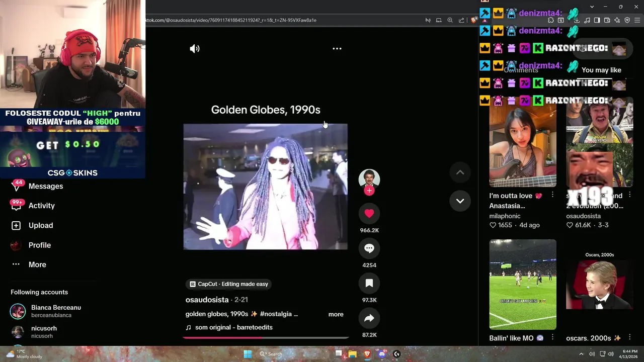Click the Golden Globes video frame
The width and height of the screenshot is (644, 362).
266,187
